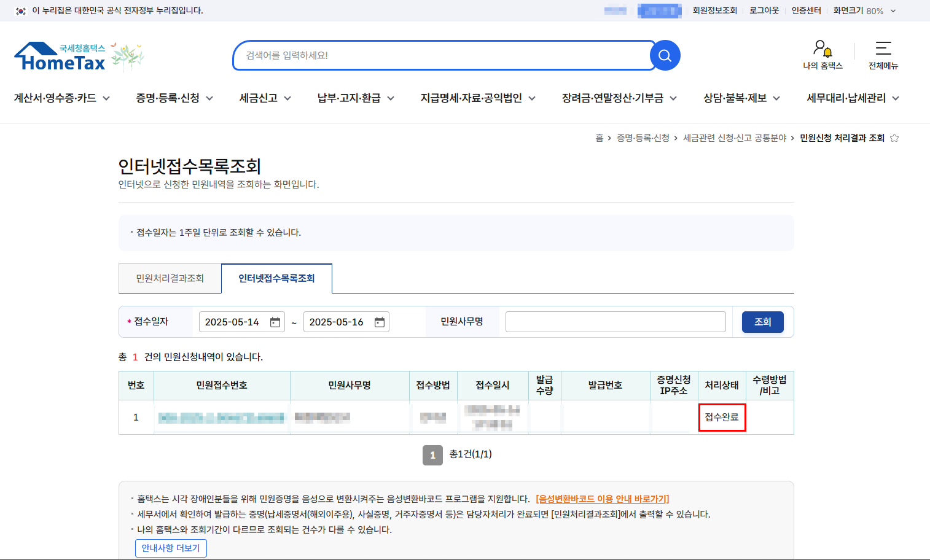The image size is (930, 560).
Task: Click 접수일시 column header
Action: [x=493, y=386]
